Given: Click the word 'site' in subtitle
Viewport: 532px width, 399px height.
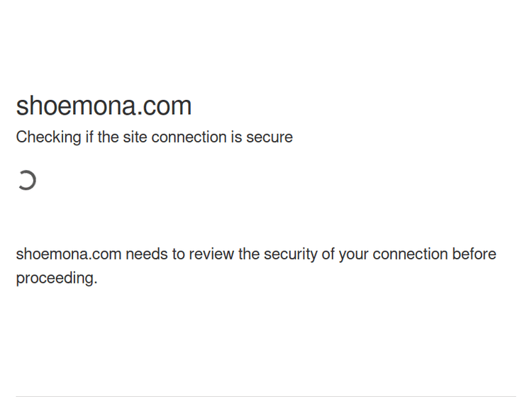Looking at the screenshot, I should (x=134, y=137).
